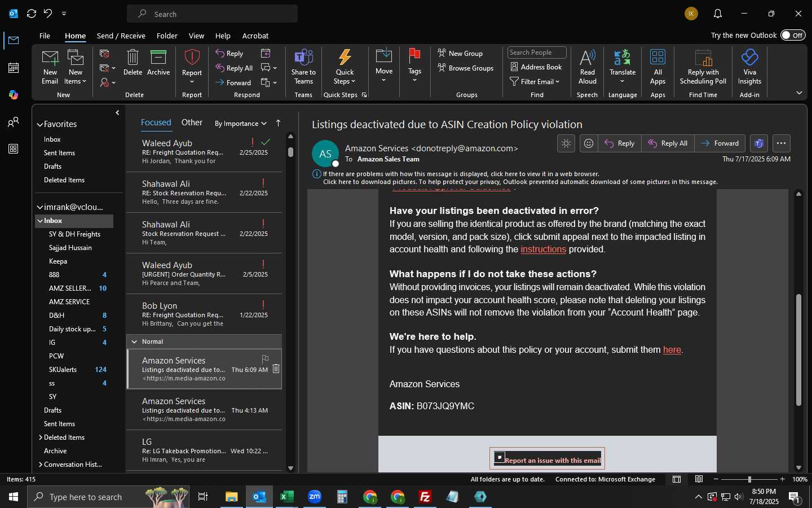
Task: Click zoom out minus button
Action: 716,479
